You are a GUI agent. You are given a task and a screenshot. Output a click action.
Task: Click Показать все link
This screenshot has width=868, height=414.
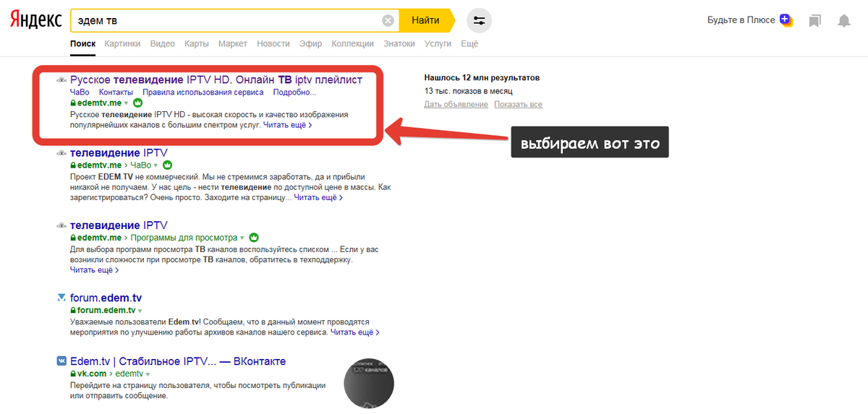(x=518, y=105)
